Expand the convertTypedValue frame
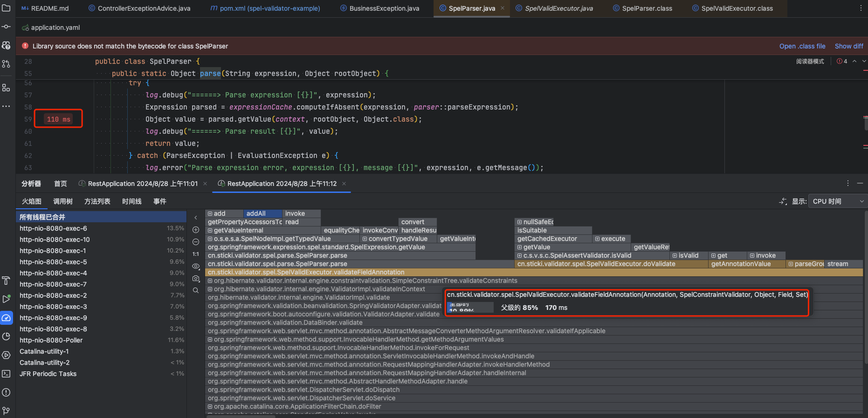The width and height of the screenshot is (868, 418). pos(365,239)
